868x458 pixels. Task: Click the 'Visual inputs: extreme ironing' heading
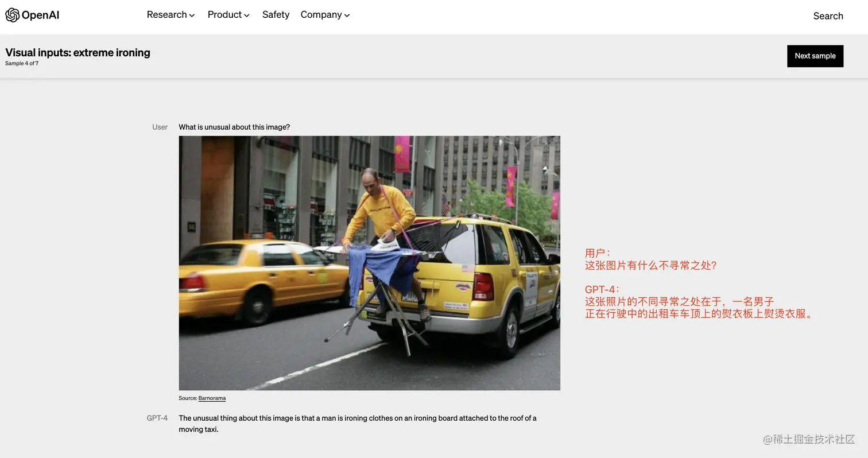77,53
